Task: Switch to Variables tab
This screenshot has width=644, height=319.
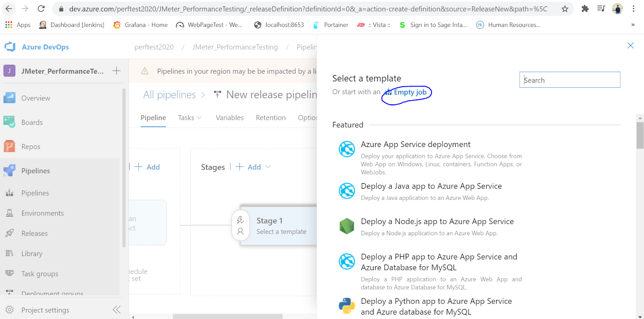Action: [230, 118]
